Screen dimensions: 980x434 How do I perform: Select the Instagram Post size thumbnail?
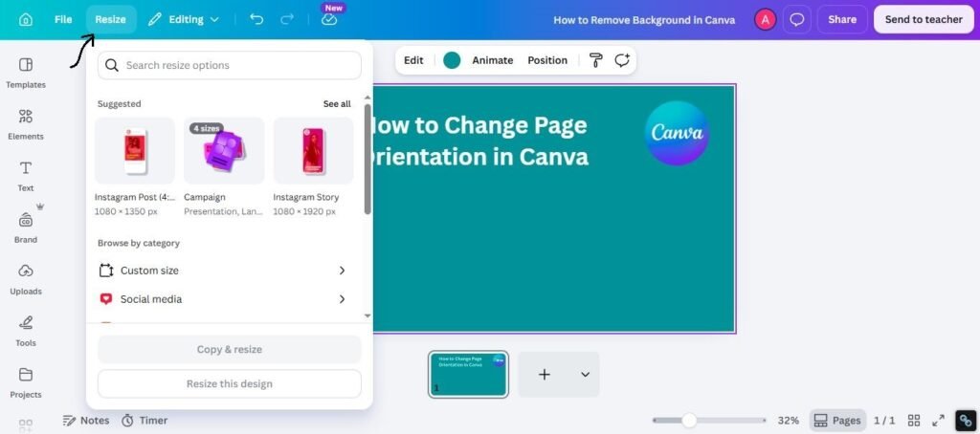pyautogui.click(x=135, y=150)
